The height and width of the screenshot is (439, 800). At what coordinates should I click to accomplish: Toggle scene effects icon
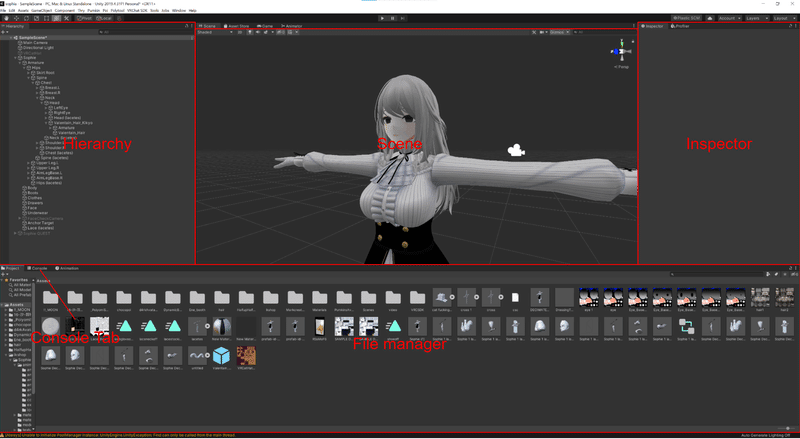pos(266,32)
